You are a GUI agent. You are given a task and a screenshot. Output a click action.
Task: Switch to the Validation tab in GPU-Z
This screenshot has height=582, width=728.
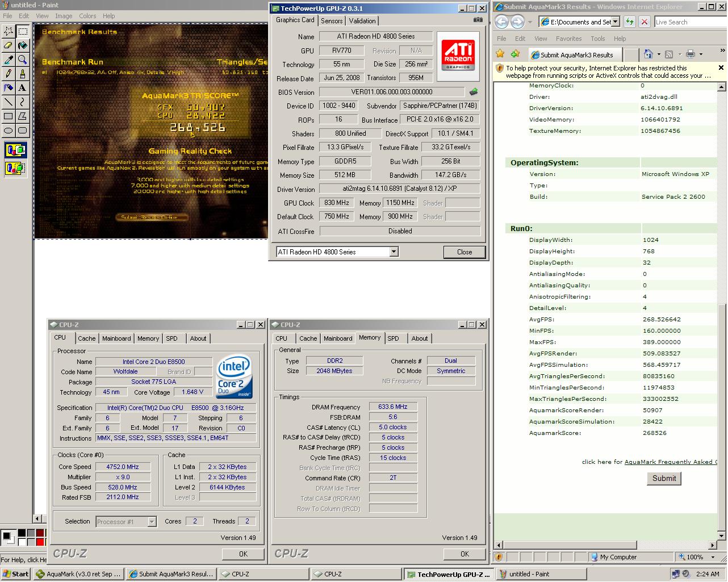362,20
